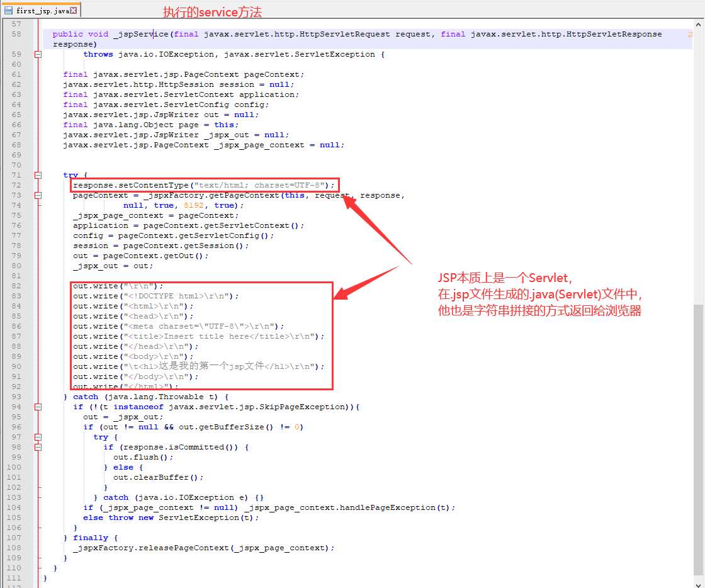Click "final javax.servlet.ServletContext application;" line

(181, 95)
